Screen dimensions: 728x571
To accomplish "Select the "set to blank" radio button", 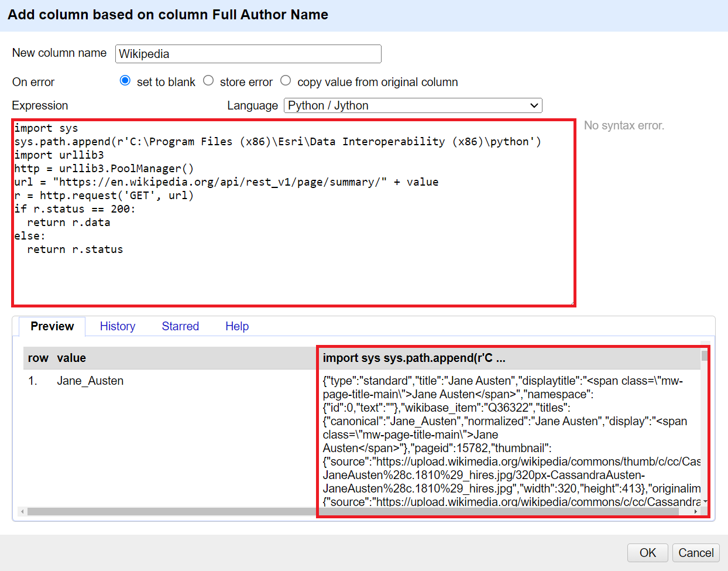I will pos(125,81).
